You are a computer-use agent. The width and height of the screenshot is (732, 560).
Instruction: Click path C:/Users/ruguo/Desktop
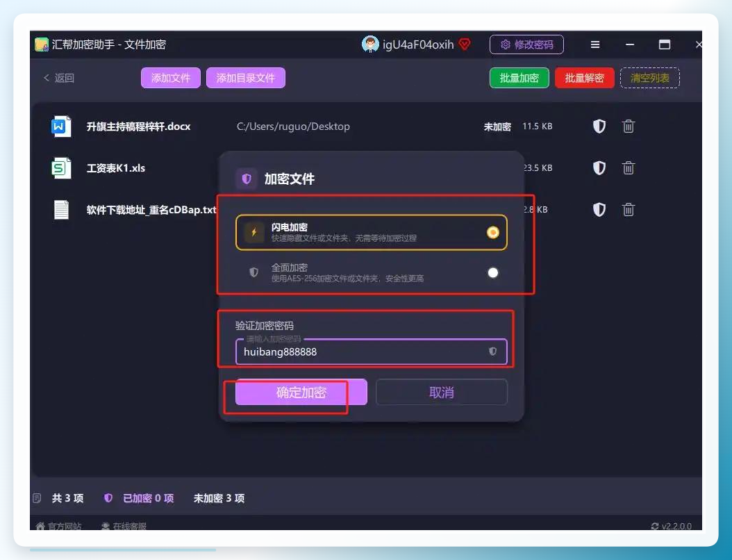[x=293, y=126]
